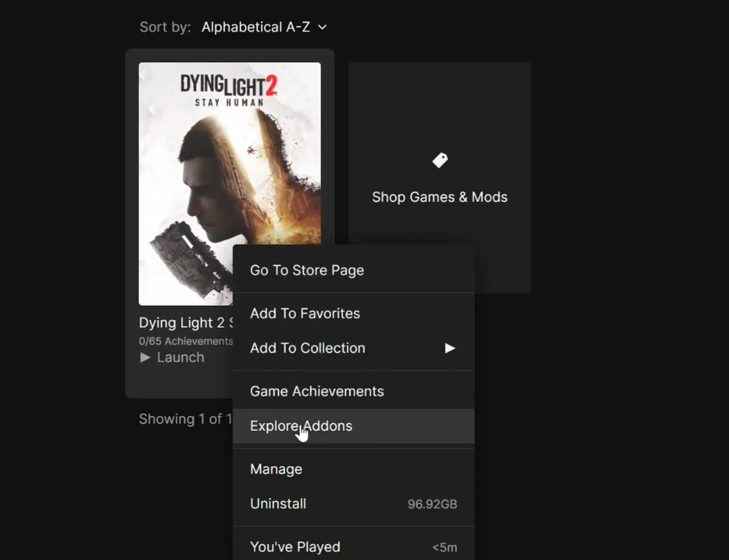Click the <5m playtime value

[445, 548]
